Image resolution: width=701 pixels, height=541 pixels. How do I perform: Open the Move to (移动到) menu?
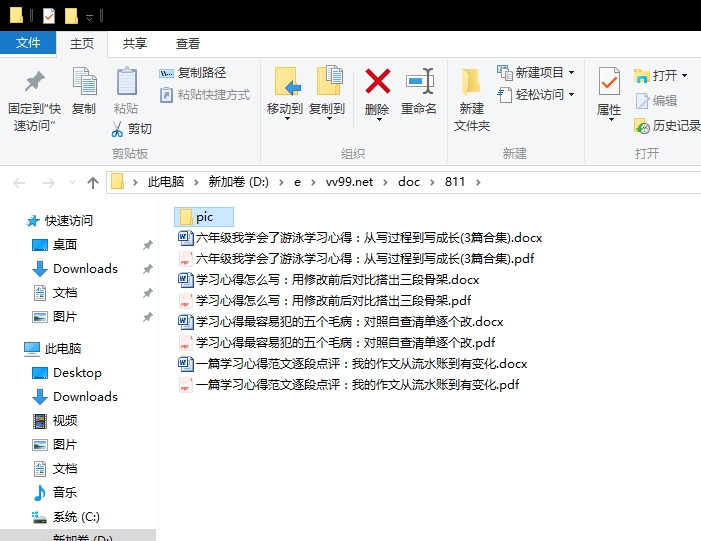click(285, 94)
